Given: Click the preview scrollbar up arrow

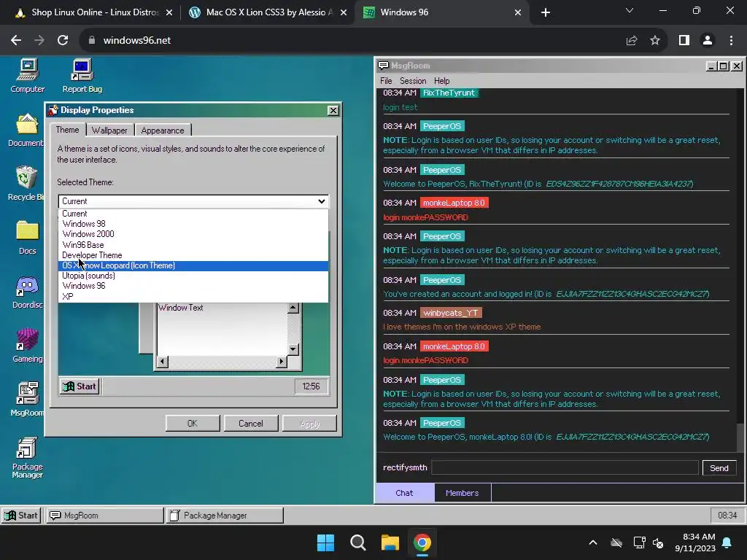Looking at the screenshot, I should (x=293, y=308).
